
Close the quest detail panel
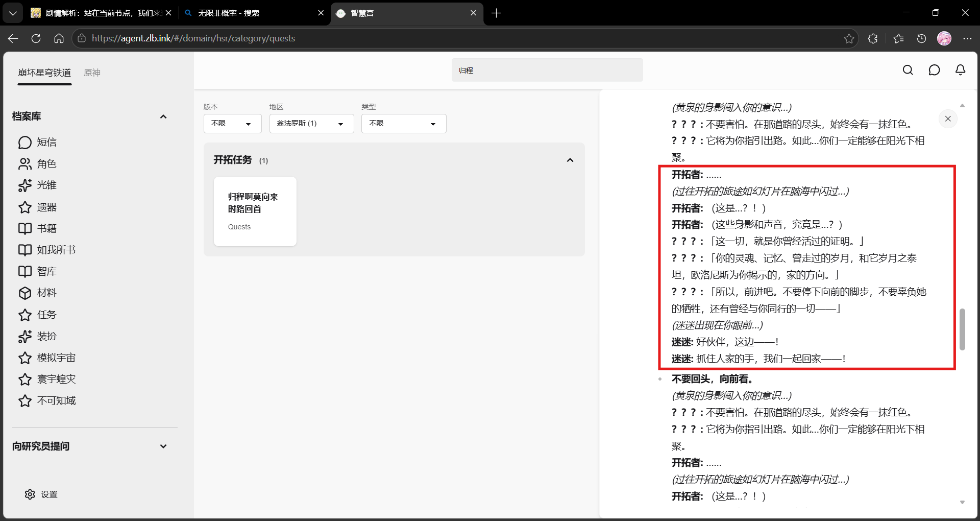[x=948, y=119]
